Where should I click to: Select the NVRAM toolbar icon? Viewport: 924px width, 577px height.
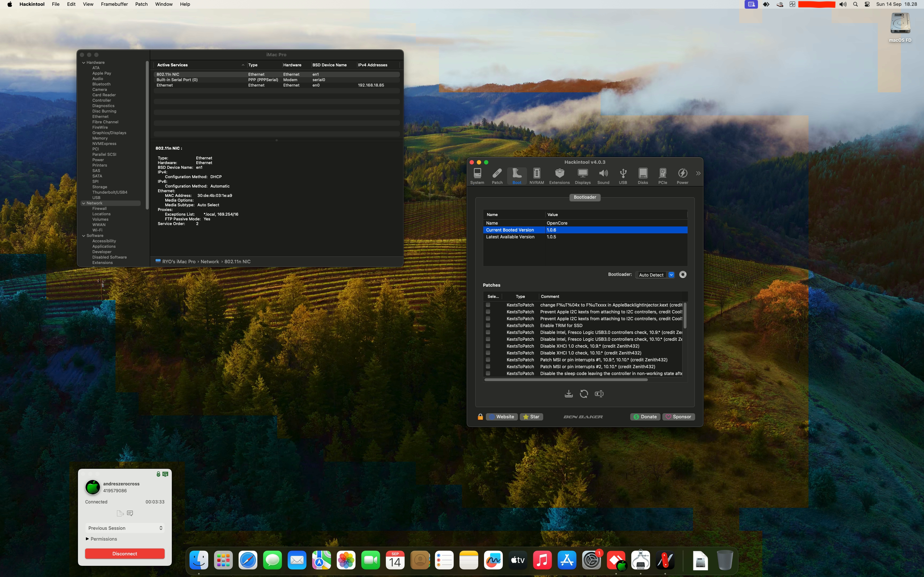point(536,176)
